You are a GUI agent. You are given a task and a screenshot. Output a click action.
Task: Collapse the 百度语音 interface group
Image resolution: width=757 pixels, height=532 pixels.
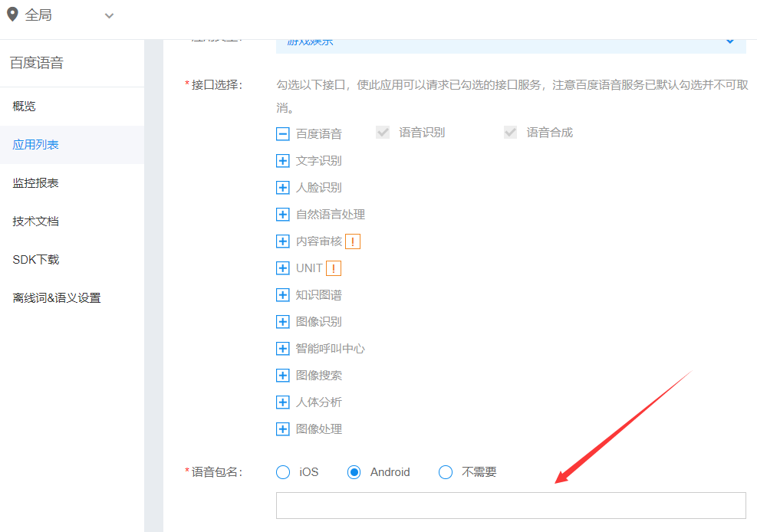[x=283, y=133]
